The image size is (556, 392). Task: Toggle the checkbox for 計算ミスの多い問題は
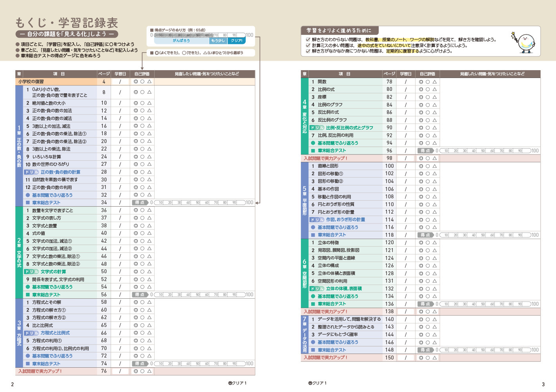coord(308,45)
